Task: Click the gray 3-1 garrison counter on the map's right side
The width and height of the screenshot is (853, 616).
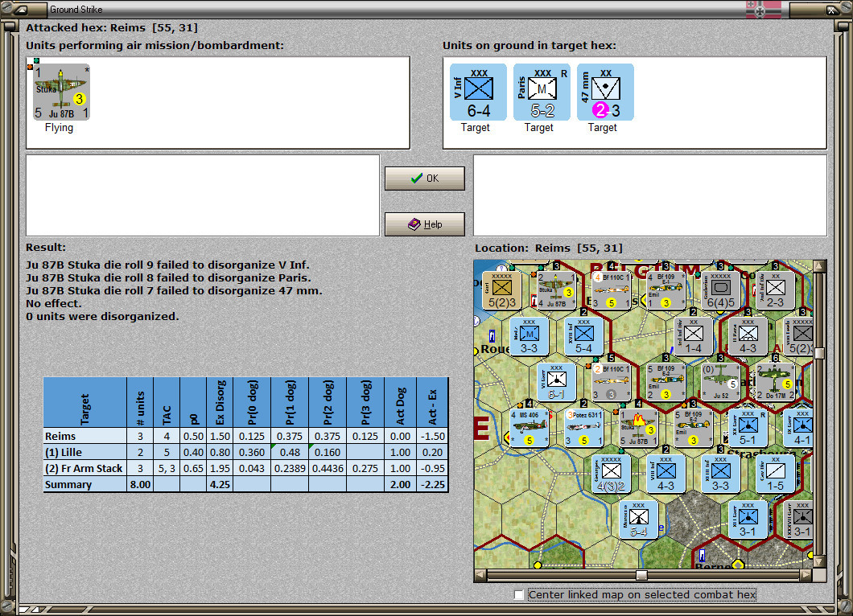Action: click(x=798, y=519)
